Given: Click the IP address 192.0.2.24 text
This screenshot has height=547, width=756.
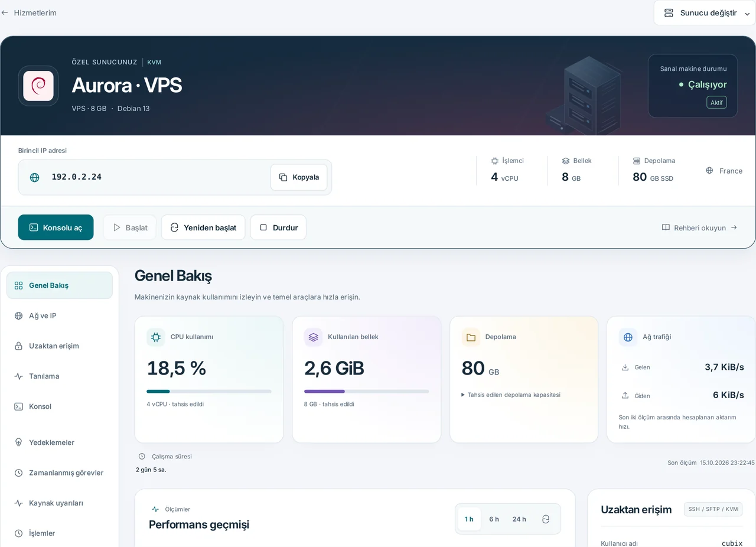Looking at the screenshot, I should 77,177.
